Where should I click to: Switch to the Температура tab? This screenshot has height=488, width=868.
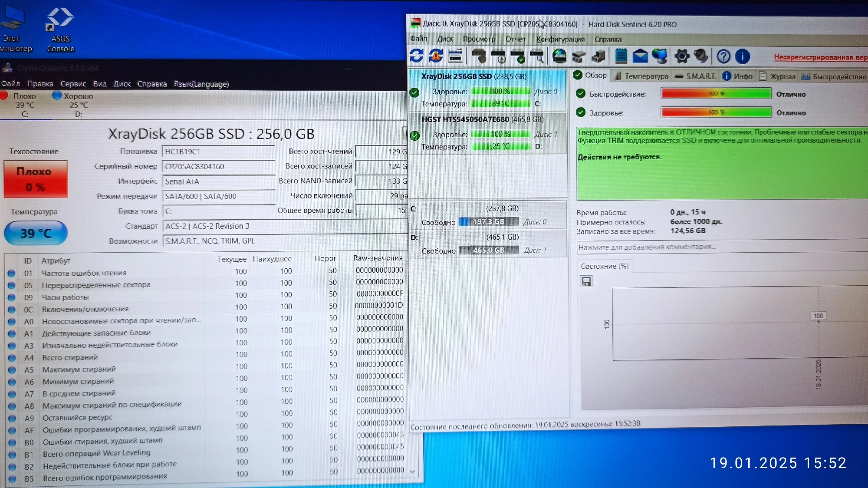(x=641, y=76)
